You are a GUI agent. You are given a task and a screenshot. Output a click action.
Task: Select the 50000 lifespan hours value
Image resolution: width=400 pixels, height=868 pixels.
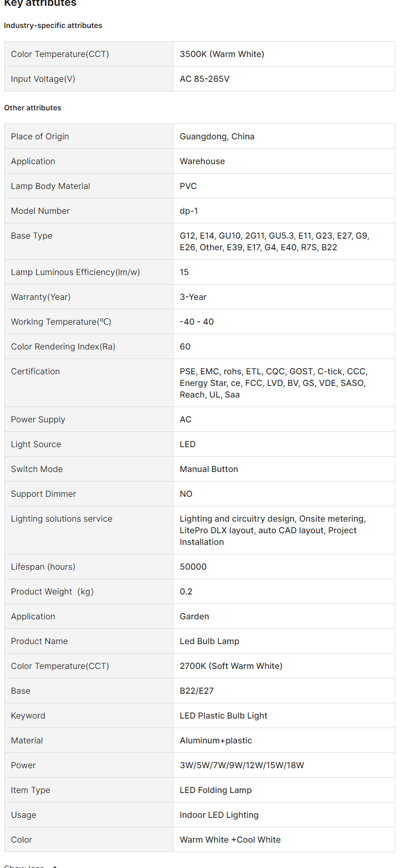click(x=193, y=567)
